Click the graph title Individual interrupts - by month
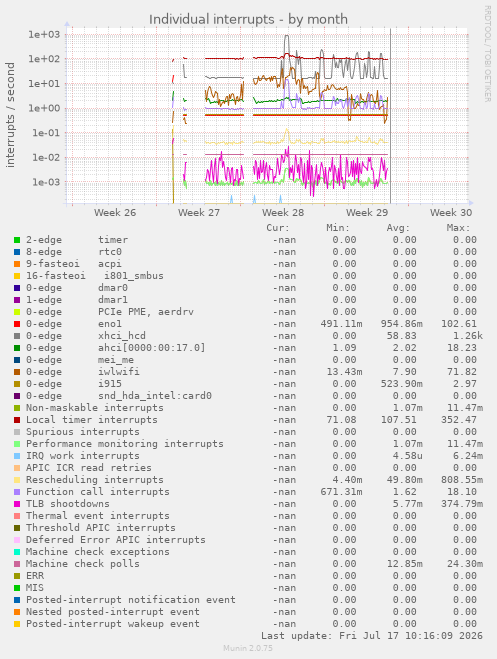The height and width of the screenshot is (659, 497). (x=248, y=19)
